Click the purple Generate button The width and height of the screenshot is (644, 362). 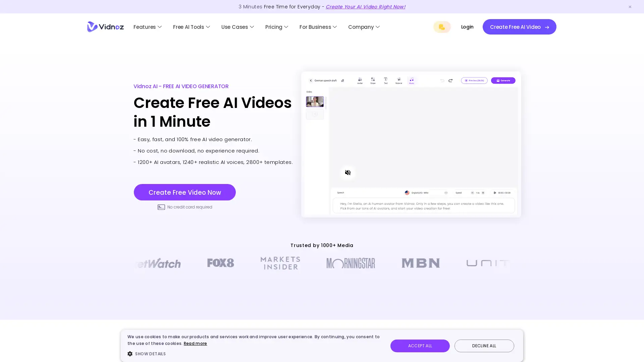503,80
